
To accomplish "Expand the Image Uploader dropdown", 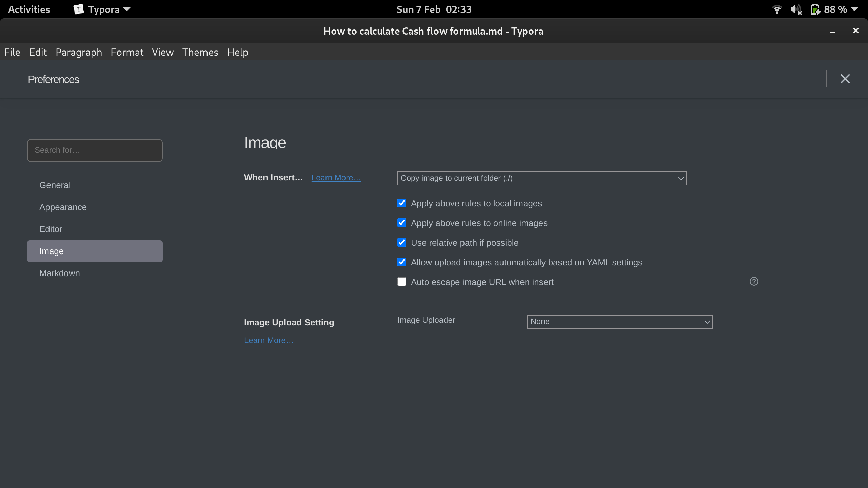I will pyautogui.click(x=620, y=322).
